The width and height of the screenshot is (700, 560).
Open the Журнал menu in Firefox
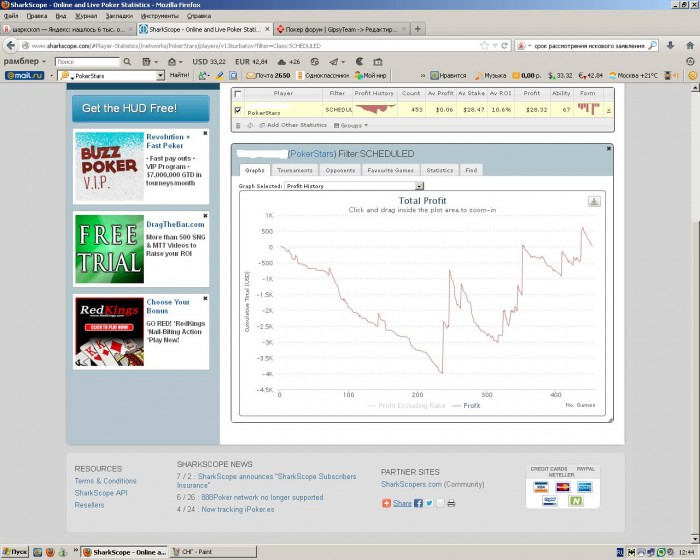[x=86, y=16]
